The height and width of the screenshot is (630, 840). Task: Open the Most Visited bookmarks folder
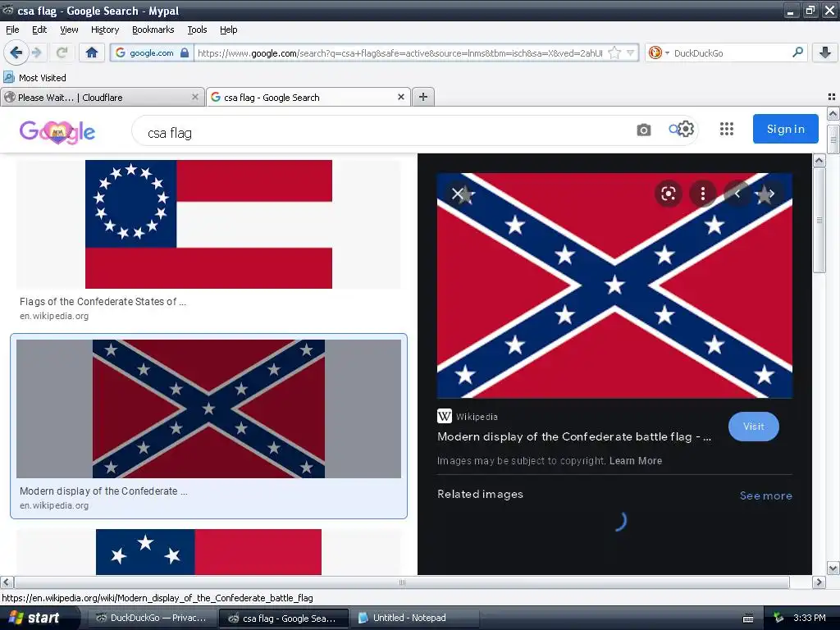pyautogui.click(x=35, y=78)
